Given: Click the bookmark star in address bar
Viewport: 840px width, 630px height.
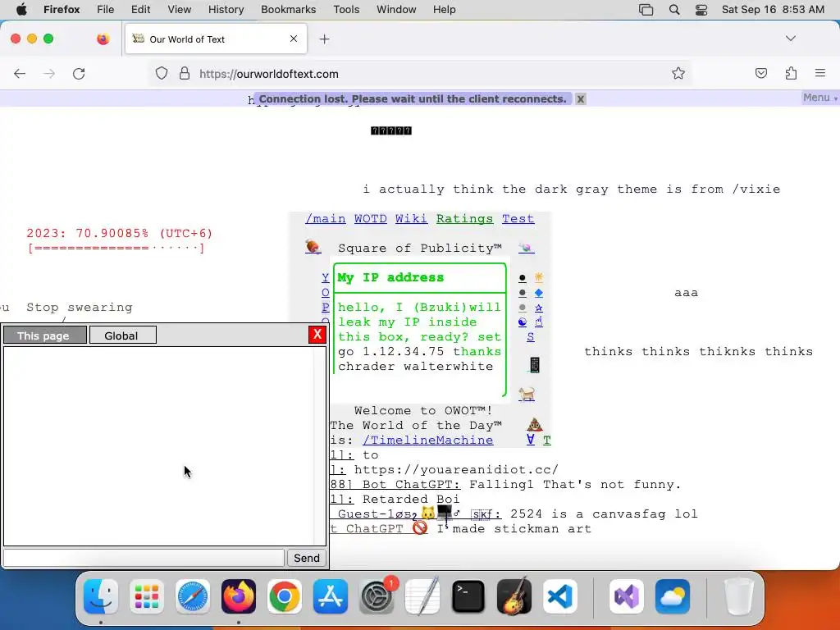Looking at the screenshot, I should pyautogui.click(x=678, y=73).
